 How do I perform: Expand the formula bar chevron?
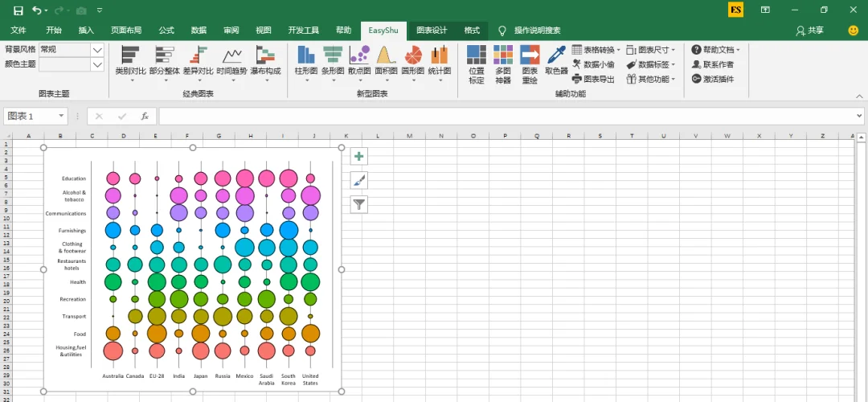tap(858, 117)
